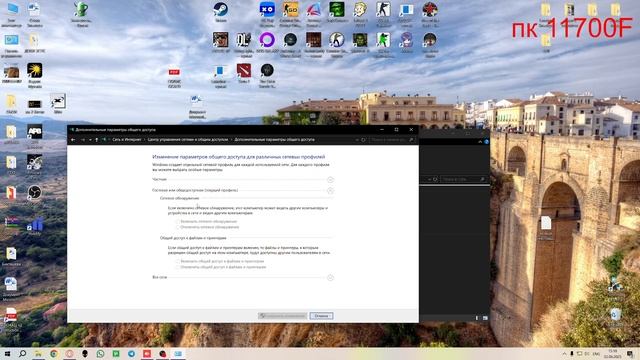Switch to large icons view in background window
The image size is (640, 360).
pos(485,318)
